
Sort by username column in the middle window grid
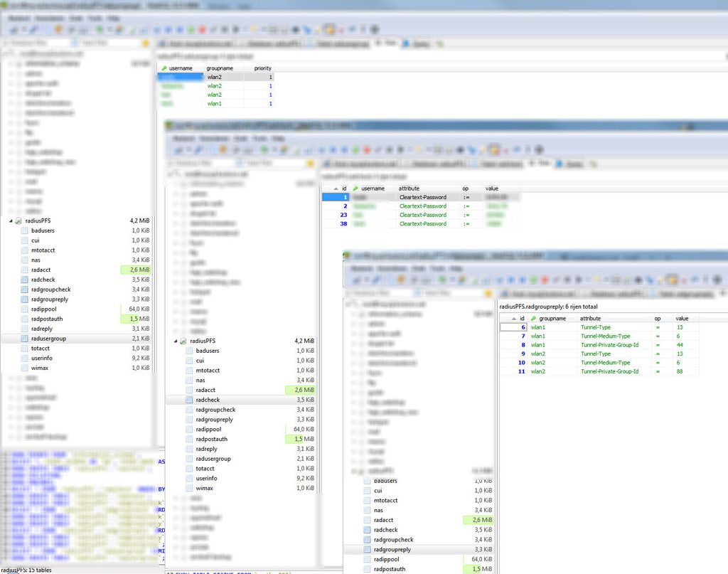(x=373, y=188)
